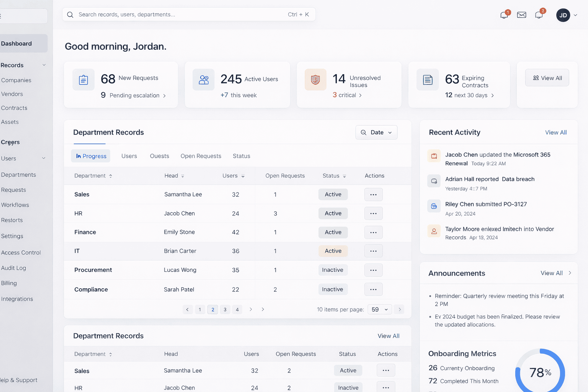The width and height of the screenshot is (588, 392).
Task: Expand the JD user profile menu
Action: coord(567,15)
